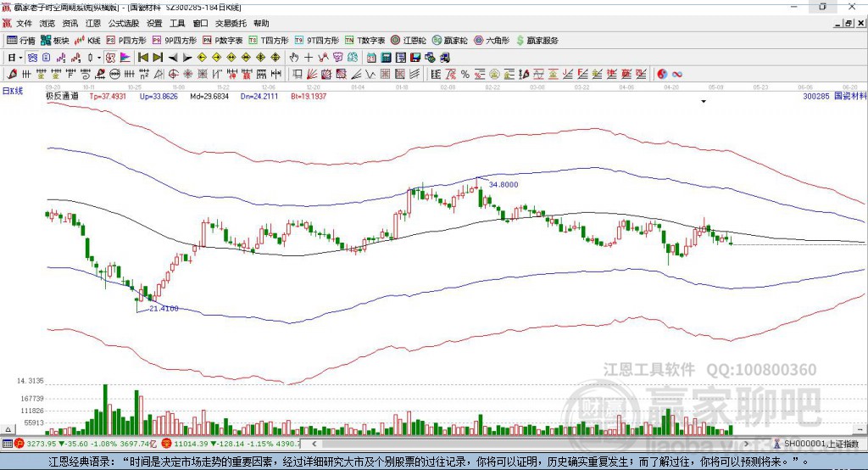This screenshot has height=470, width=868.
Task: Open the 设置 menu
Action: tap(154, 23)
